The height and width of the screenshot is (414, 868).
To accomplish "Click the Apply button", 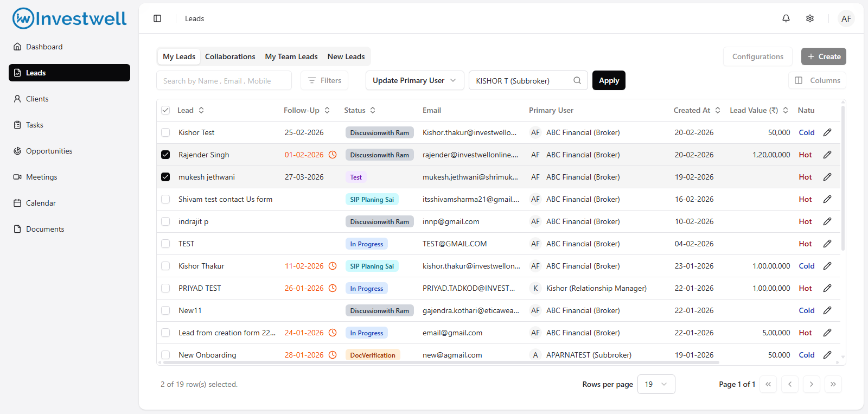I will click(x=609, y=80).
